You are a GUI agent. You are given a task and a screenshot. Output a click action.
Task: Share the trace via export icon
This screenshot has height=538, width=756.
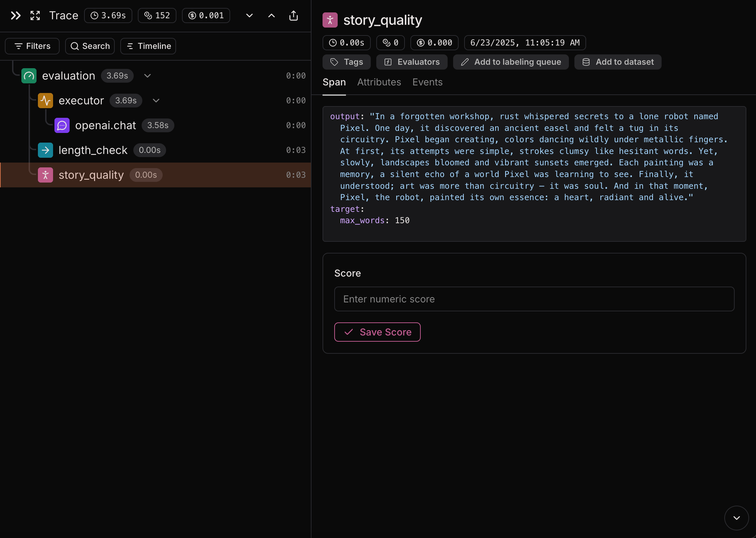[x=294, y=15]
